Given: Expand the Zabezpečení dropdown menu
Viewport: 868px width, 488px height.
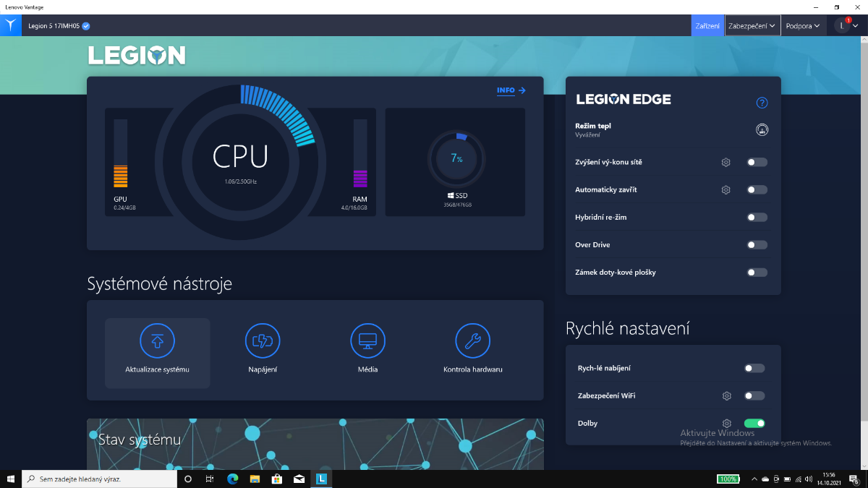Looking at the screenshot, I should 752,26.
